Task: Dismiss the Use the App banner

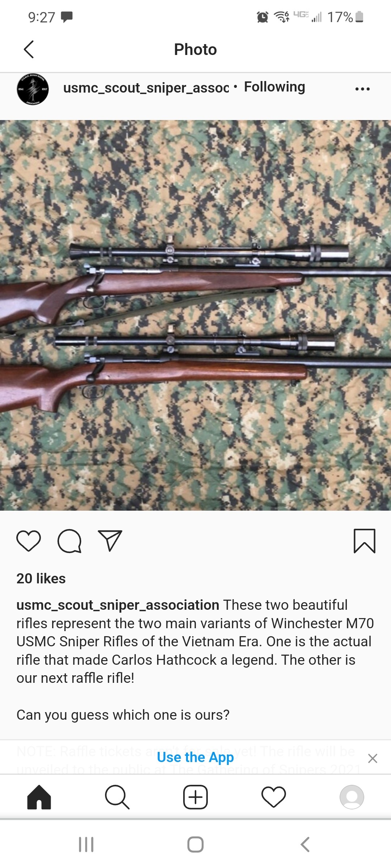Action: tap(373, 758)
